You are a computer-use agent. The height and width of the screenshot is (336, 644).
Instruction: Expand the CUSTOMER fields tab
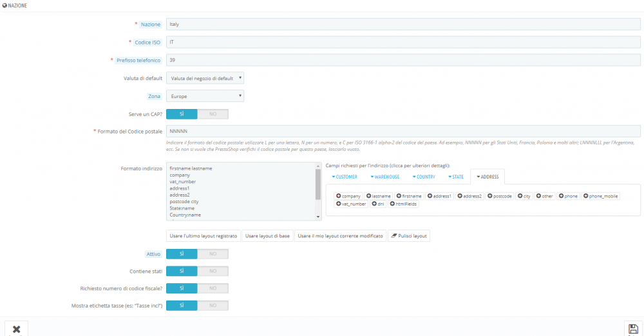pyautogui.click(x=345, y=177)
